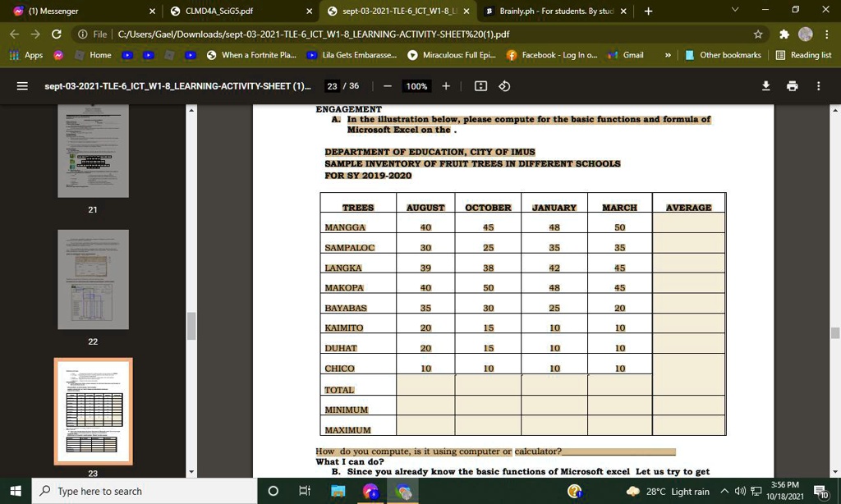Screen dimensions: 841x504
Task: Click the 100% zoom level field
Action: click(x=416, y=86)
